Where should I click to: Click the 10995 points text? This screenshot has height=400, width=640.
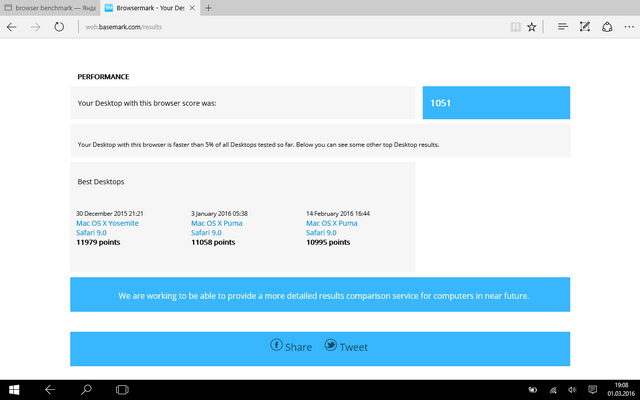(328, 242)
